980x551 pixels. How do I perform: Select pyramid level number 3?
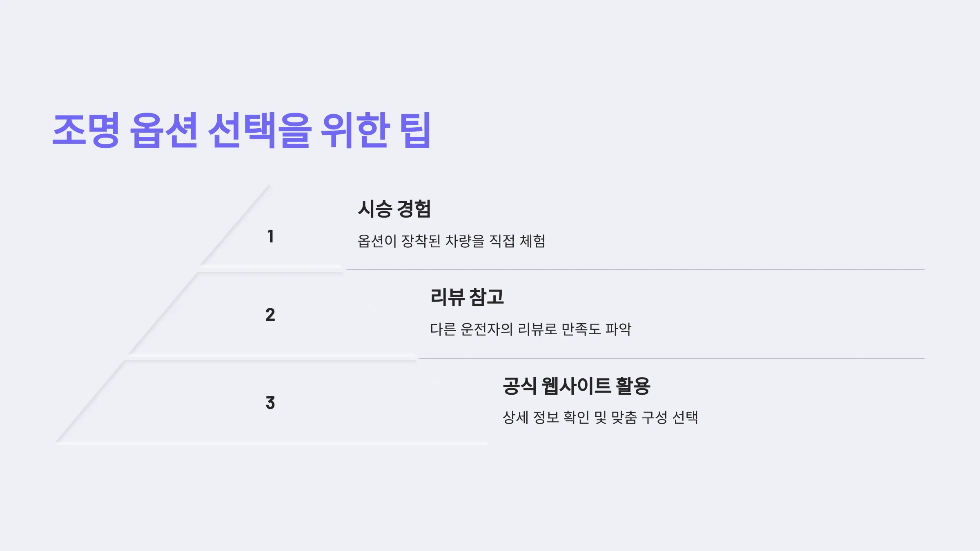coord(270,403)
